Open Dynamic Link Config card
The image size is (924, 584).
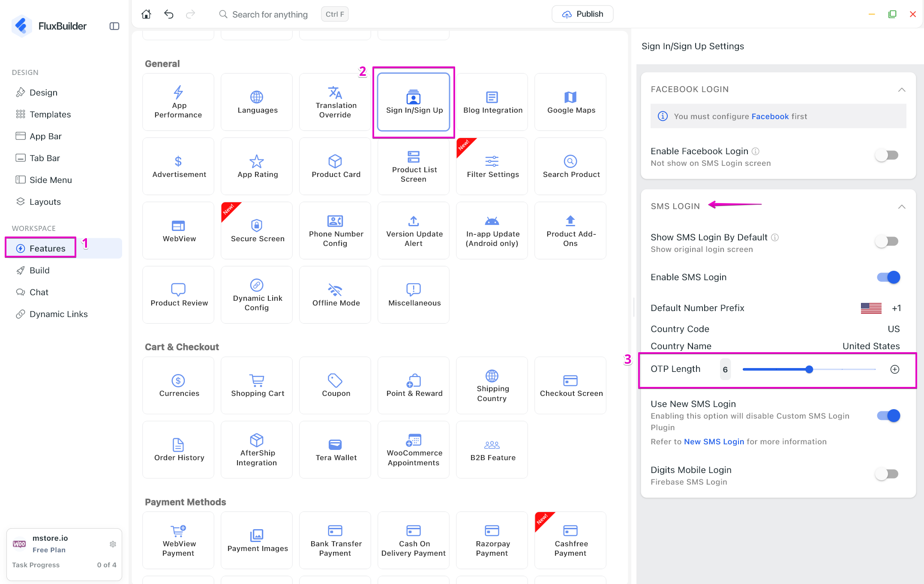click(x=257, y=295)
